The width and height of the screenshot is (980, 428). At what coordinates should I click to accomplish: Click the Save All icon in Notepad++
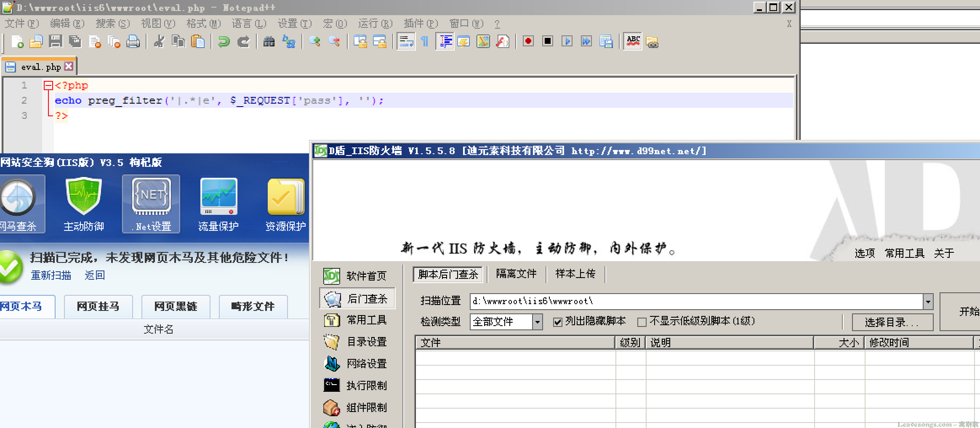pyautogui.click(x=75, y=42)
